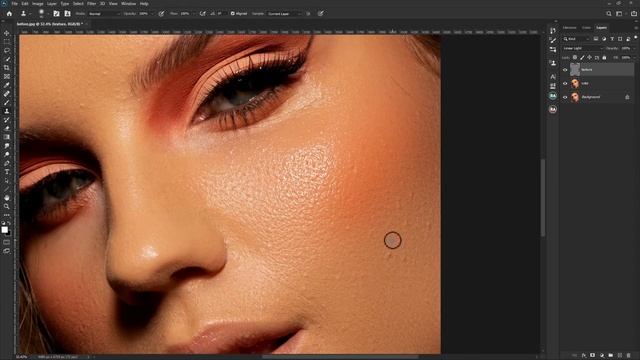640x360 pixels.
Task: Open the search icon at top right
Action: tap(609, 13)
